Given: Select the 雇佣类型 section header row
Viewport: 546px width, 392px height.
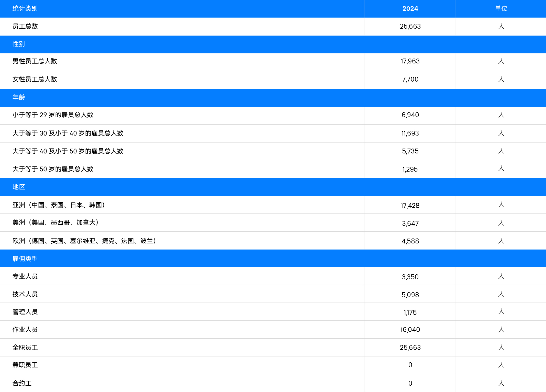Looking at the screenshot, I should pos(25,259).
